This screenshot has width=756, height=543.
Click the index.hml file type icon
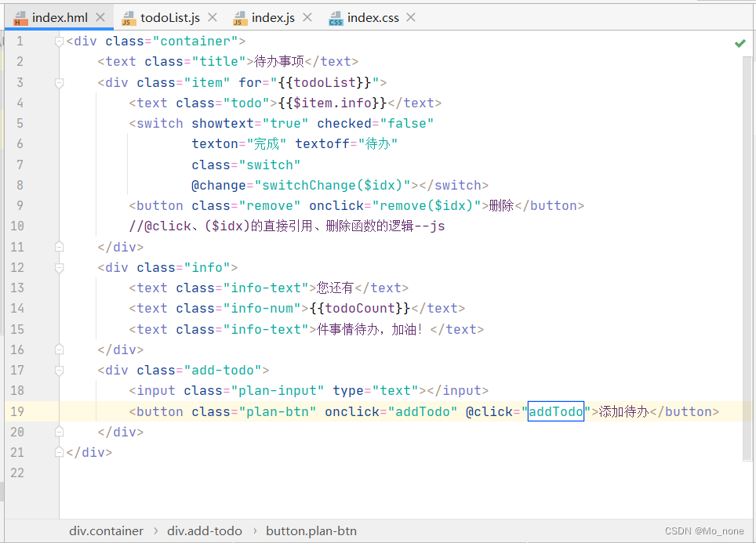tap(20, 18)
